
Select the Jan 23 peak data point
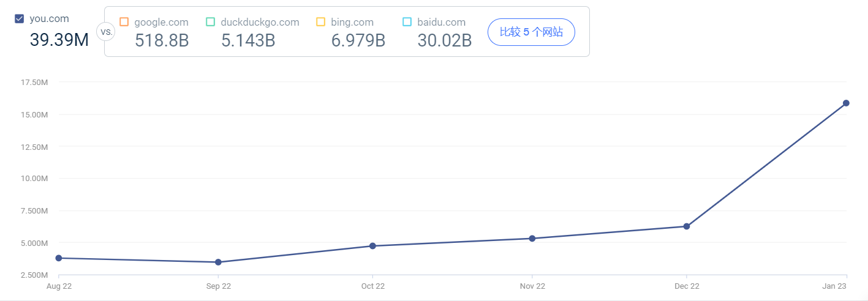click(x=846, y=103)
